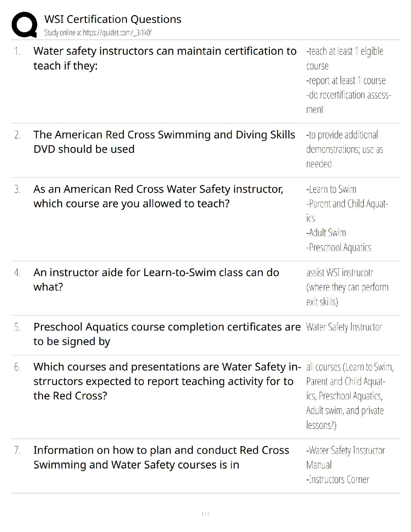Click the Quizlet Q logo icon
This screenshot has height=532, width=411.
click(24, 25)
